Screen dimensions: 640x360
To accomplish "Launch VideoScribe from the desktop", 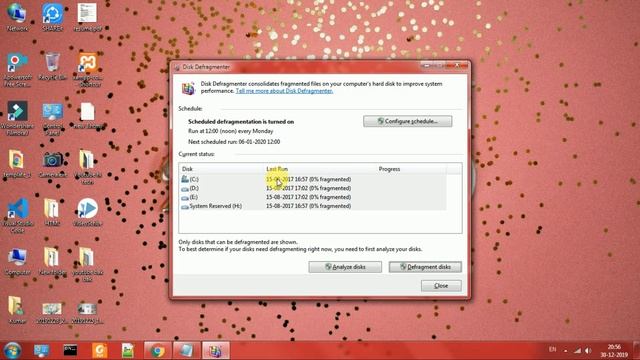I will pos(87,212).
